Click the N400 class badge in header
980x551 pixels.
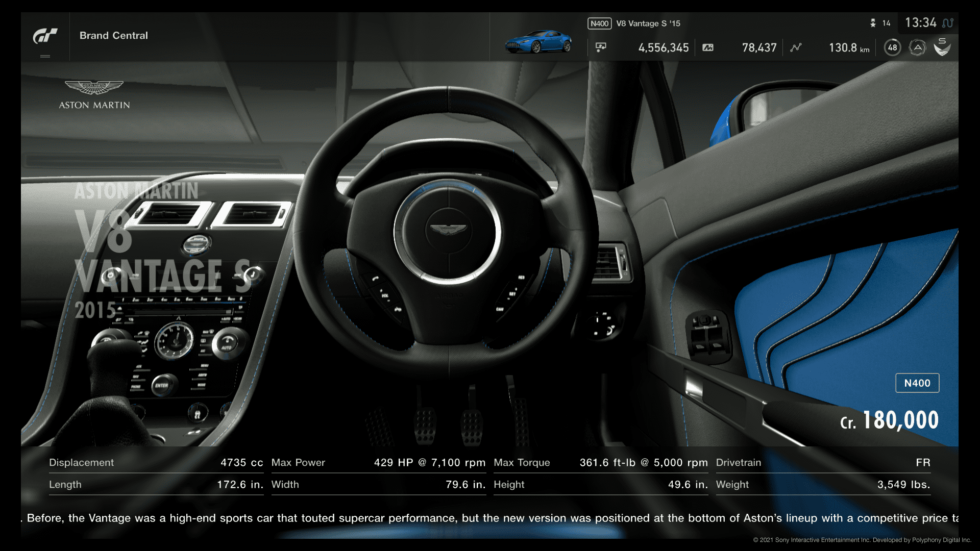tap(599, 23)
